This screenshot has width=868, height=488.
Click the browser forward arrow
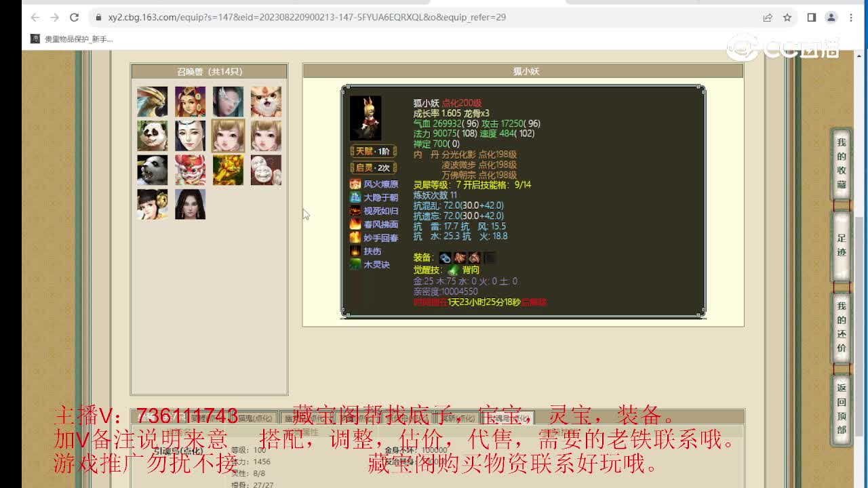click(x=54, y=18)
